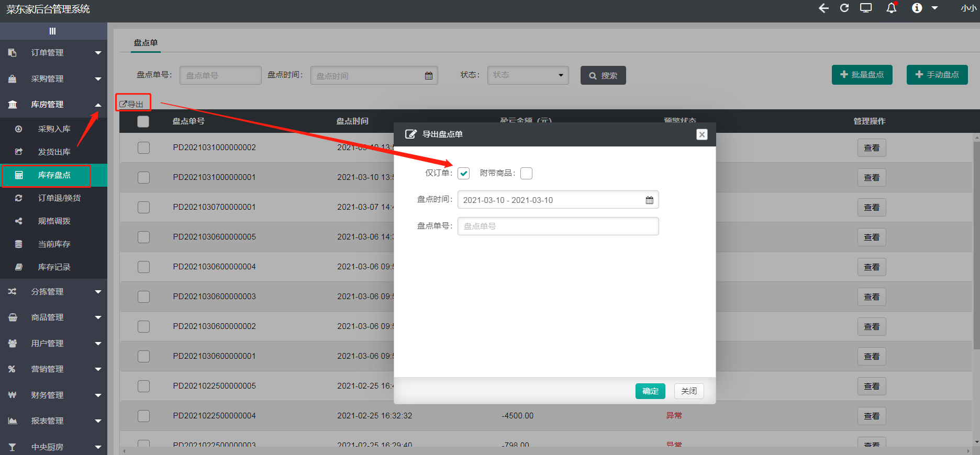Confirm export with 确定 button
This screenshot has height=455, width=980.
(x=650, y=391)
